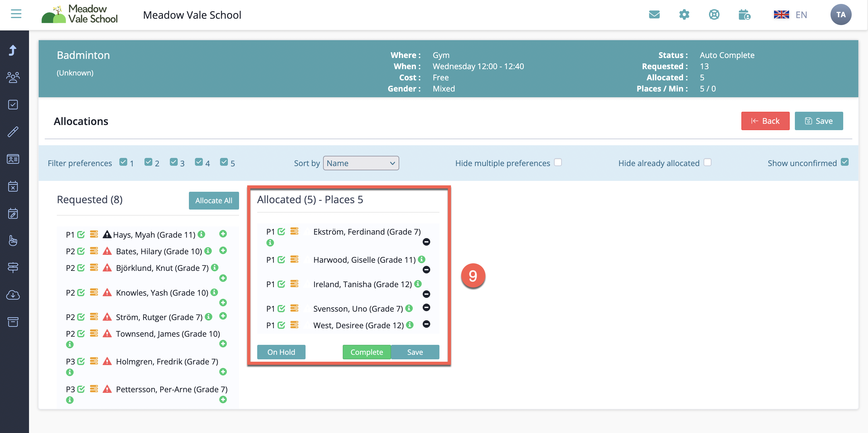Image resolution: width=868 pixels, height=433 pixels.
Task: Toggle filter preference 5 checkbox
Action: point(224,162)
